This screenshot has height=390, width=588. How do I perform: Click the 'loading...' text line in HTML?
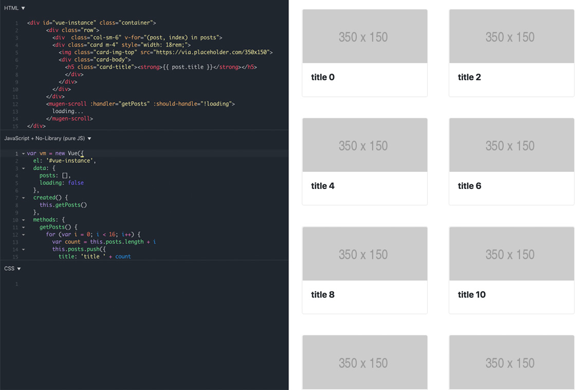pos(68,111)
